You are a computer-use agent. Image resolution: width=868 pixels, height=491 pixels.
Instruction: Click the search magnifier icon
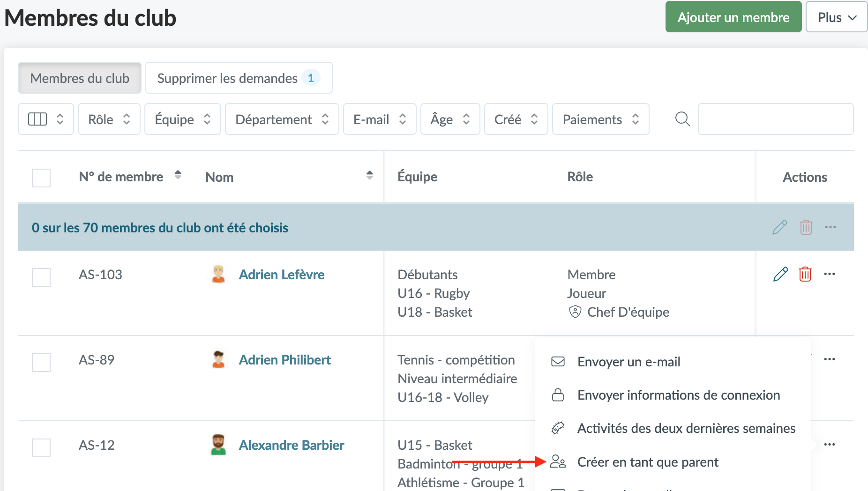pos(682,119)
